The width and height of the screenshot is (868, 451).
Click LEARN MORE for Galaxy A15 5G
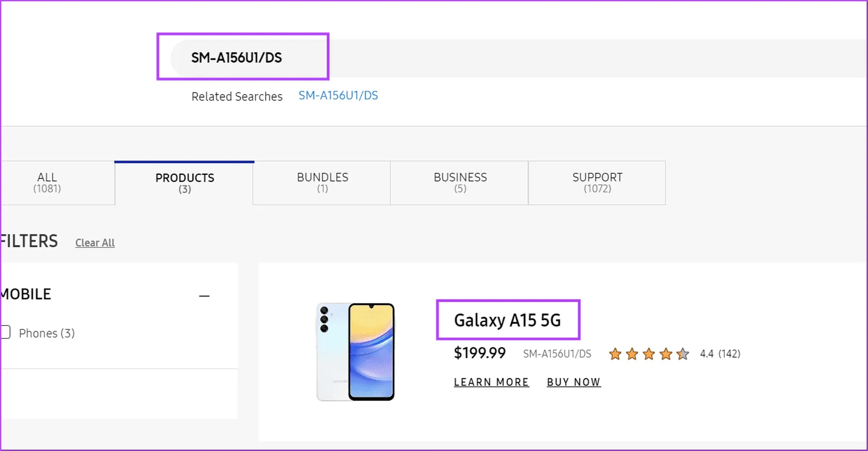pos(491,382)
